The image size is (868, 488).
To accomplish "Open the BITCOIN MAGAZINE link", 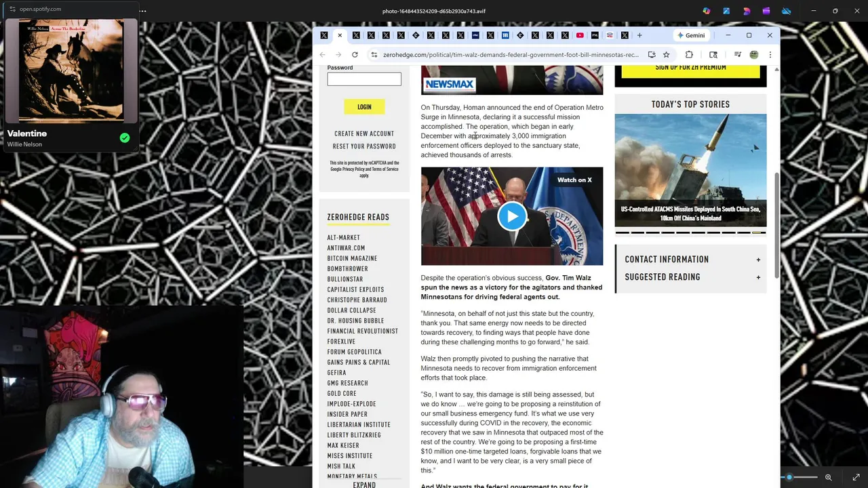I will point(352,258).
